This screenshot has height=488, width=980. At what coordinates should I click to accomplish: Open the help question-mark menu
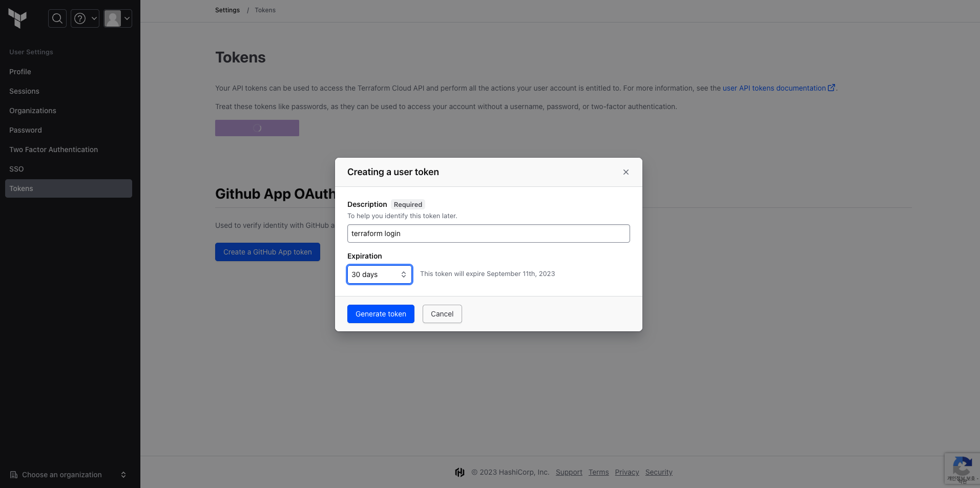click(85, 18)
